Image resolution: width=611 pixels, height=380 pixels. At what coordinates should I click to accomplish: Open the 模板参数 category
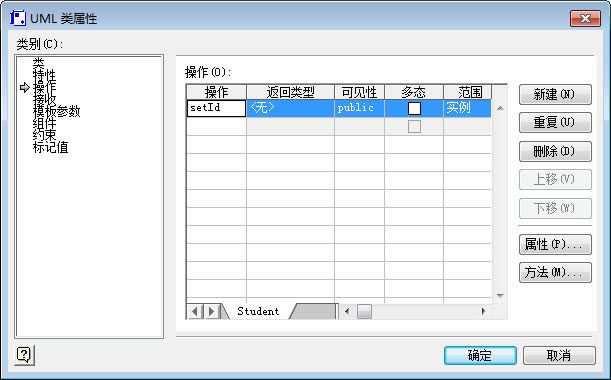tap(57, 111)
